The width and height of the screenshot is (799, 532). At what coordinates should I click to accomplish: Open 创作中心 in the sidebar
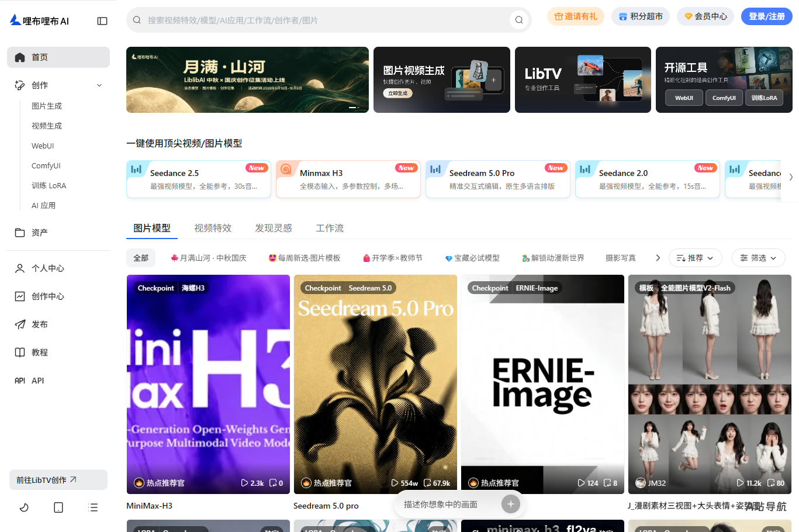pos(58,296)
